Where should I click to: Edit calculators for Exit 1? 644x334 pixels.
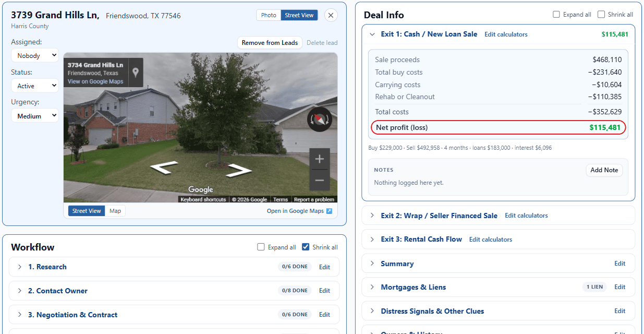[x=506, y=34]
